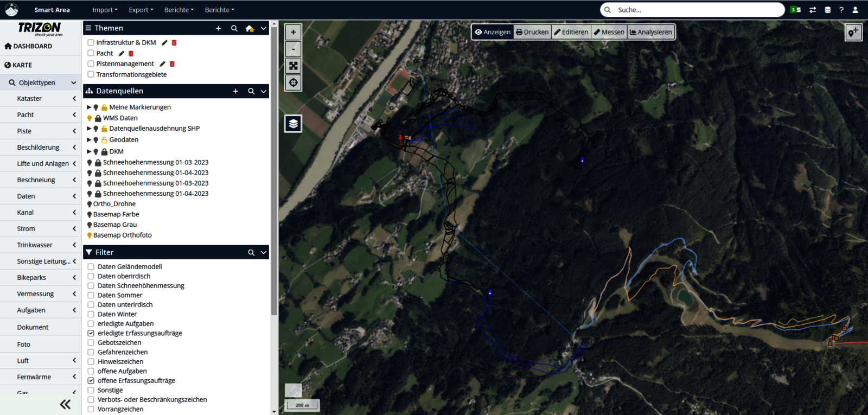Image resolution: width=868 pixels, height=415 pixels.
Task: Delete the Pacht theme via trash icon
Action: (131, 53)
